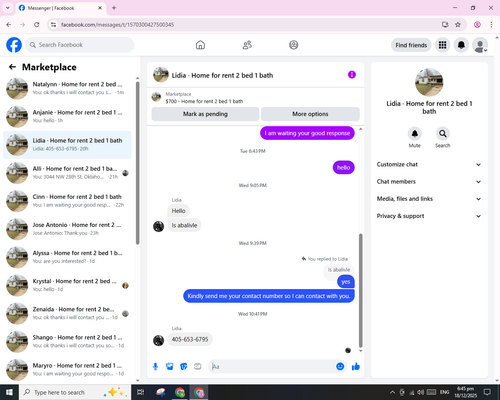The height and width of the screenshot is (400, 500).
Task: Choose a GIF icon
Action: click(198, 367)
